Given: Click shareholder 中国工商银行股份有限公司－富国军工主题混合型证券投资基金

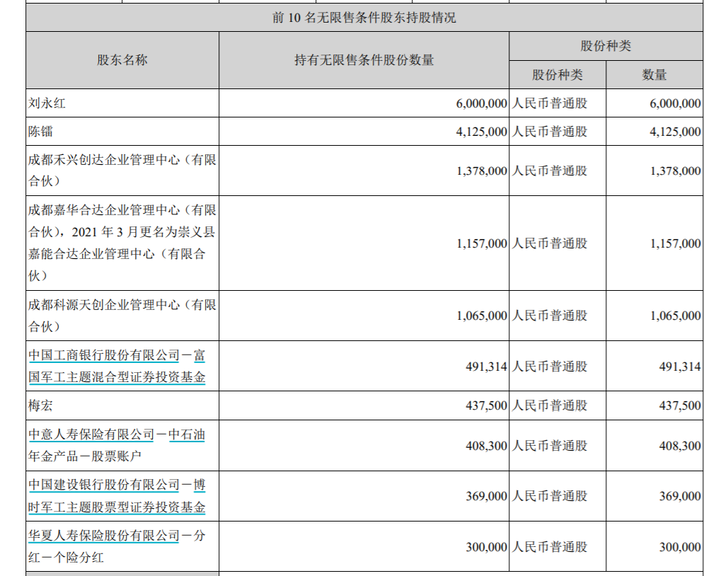Looking at the screenshot, I should tap(117, 366).
